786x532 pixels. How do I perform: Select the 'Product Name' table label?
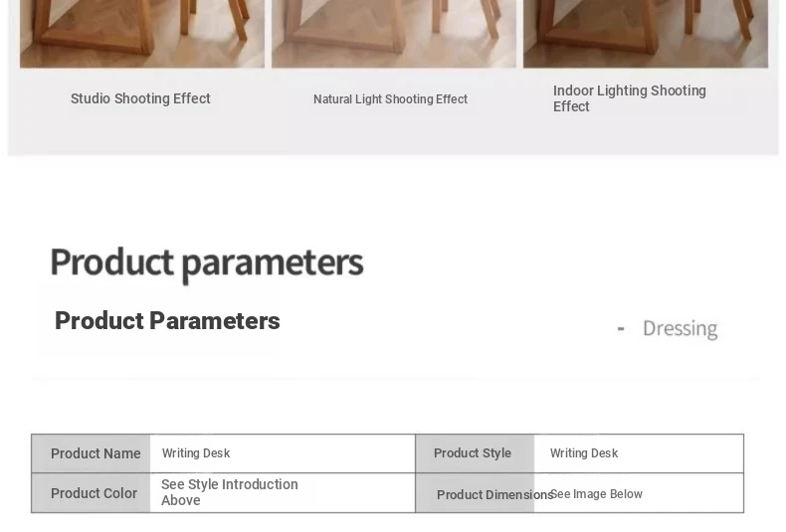(x=96, y=453)
